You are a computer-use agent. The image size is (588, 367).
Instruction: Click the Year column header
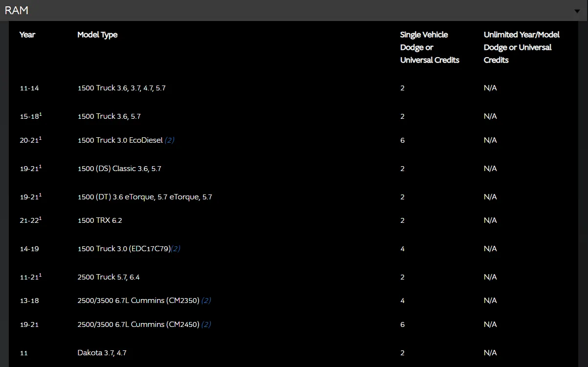tap(27, 35)
